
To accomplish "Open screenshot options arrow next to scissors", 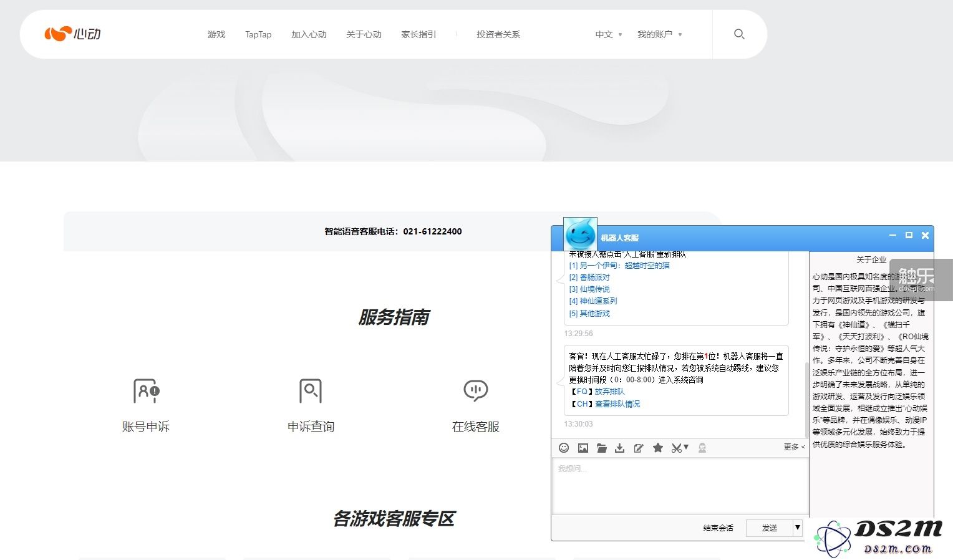I will pyautogui.click(x=686, y=447).
